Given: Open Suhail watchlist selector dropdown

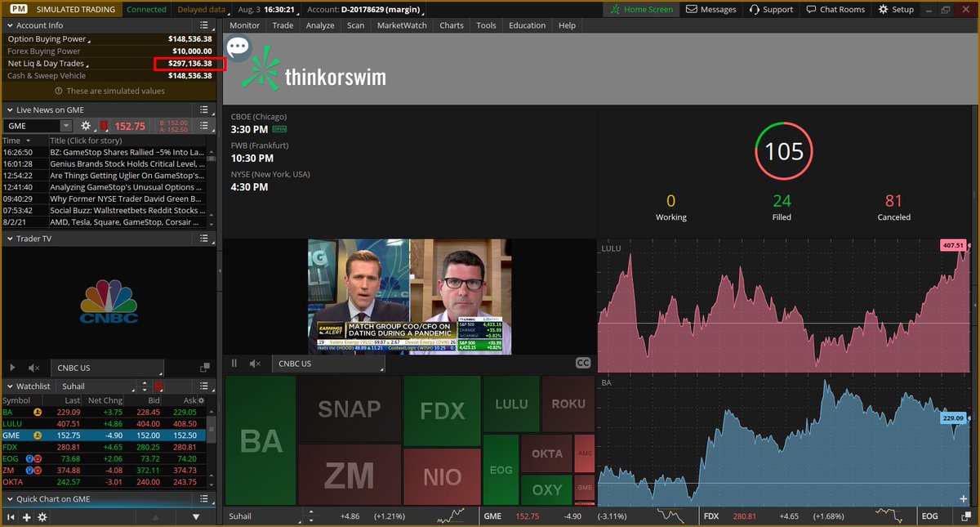Looking at the screenshot, I should coord(96,386).
